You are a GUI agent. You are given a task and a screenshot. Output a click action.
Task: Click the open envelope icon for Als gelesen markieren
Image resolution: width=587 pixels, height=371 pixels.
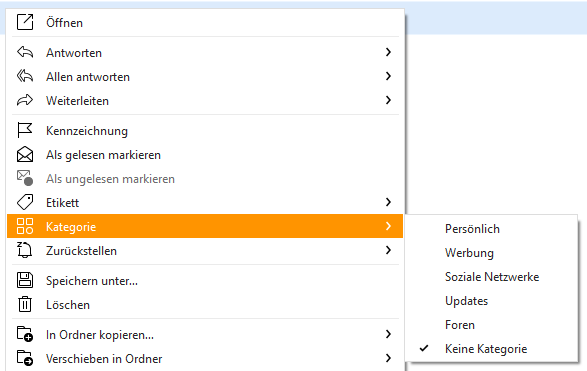coord(25,154)
